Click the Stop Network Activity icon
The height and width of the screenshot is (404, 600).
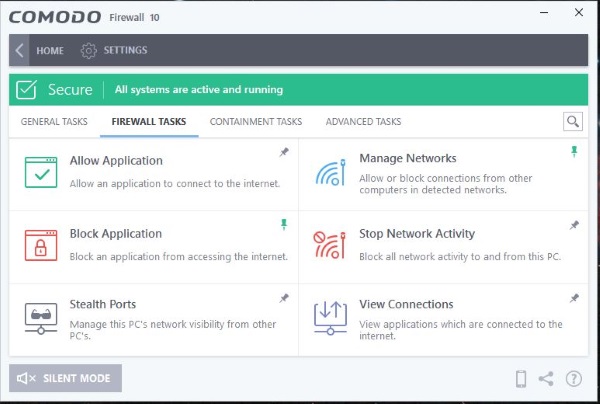click(x=329, y=245)
